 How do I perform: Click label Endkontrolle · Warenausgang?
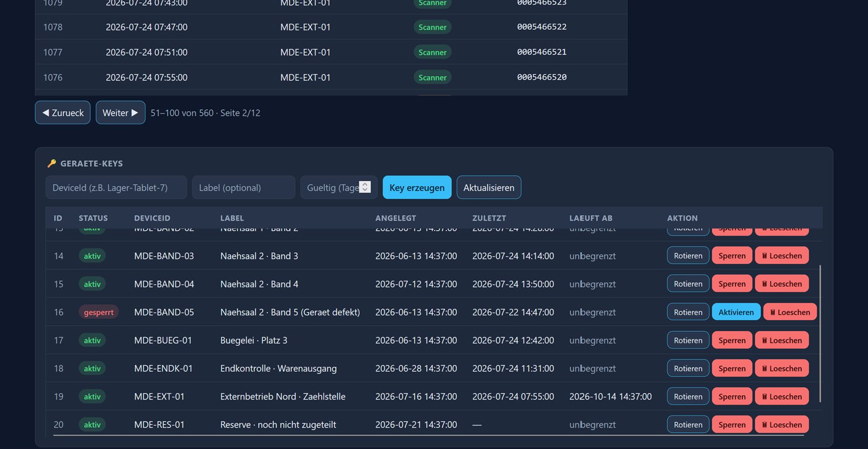pos(278,369)
